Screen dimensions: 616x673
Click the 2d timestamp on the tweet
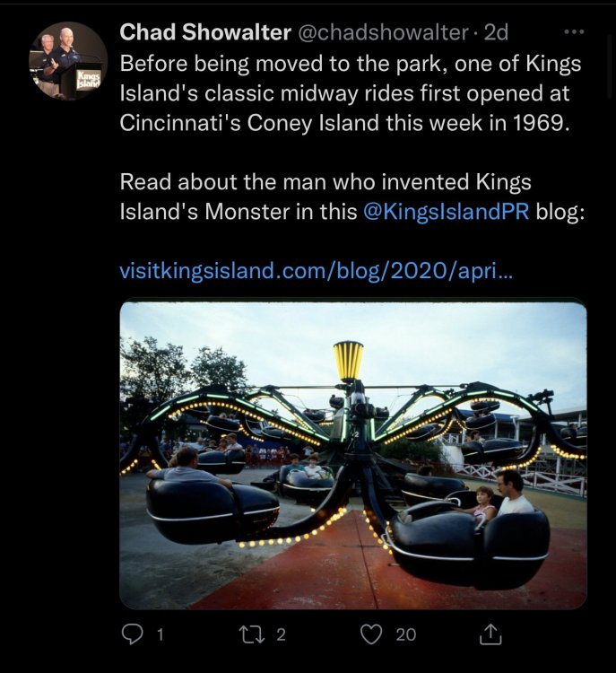(496, 33)
